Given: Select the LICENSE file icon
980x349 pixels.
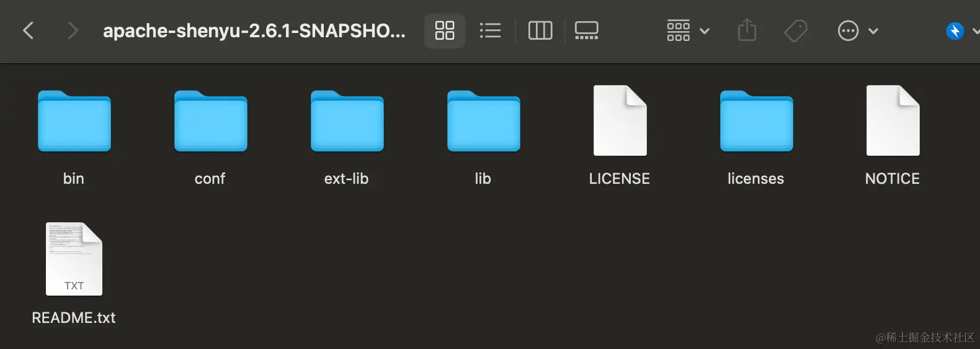Looking at the screenshot, I should tap(620, 120).
